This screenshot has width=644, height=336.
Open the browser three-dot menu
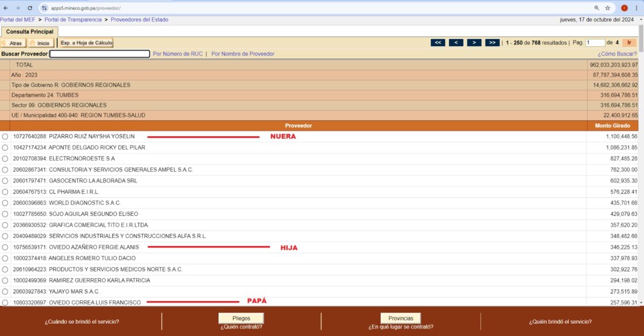tap(637, 8)
